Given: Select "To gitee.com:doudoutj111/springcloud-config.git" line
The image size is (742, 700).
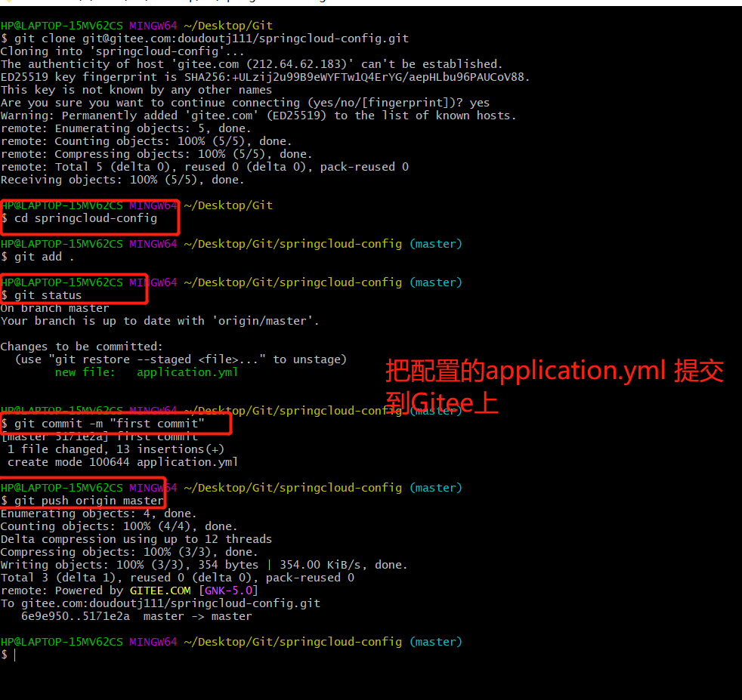Looking at the screenshot, I should (160, 603).
